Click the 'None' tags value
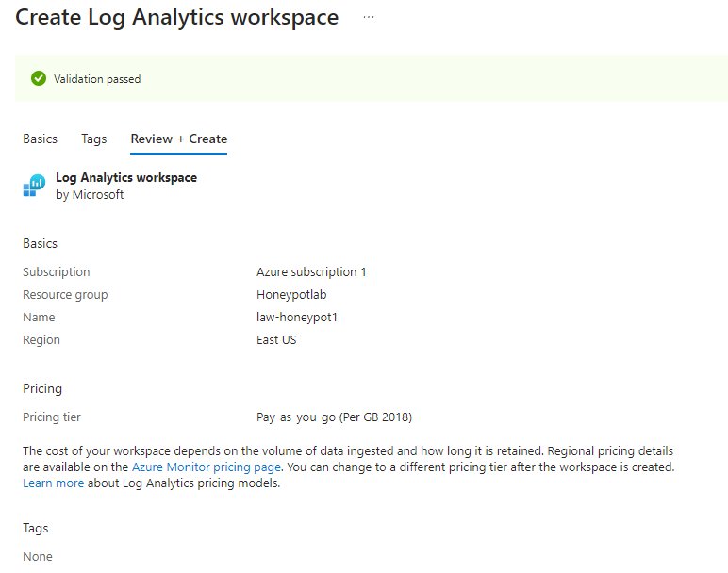The height and width of the screenshot is (573, 728). tap(38, 557)
